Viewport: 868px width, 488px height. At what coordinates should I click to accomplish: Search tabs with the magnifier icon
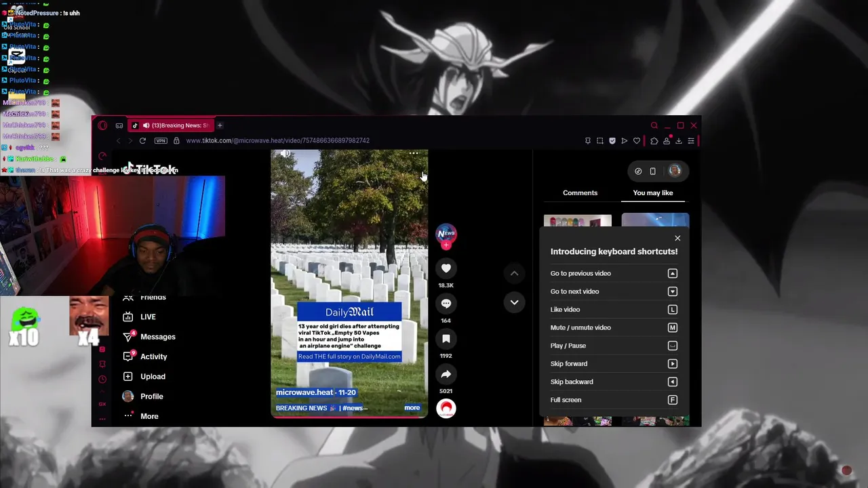(x=654, y=125)
